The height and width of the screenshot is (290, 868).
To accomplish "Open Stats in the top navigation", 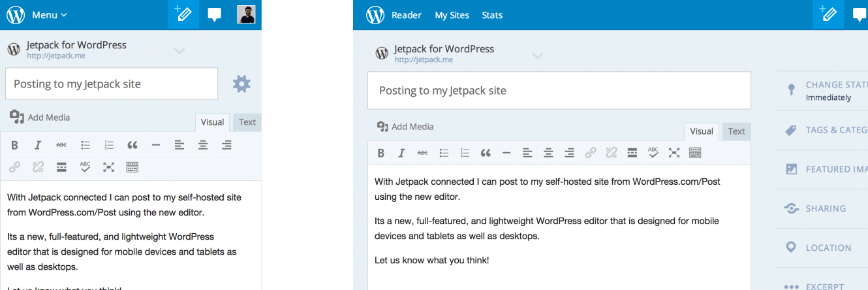I will tap(492, 15).
